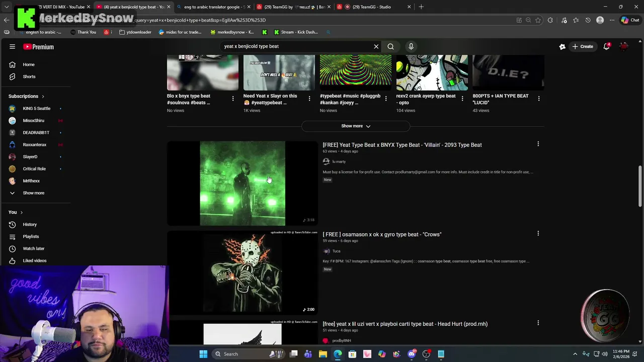The image size is (644, 362).
Task: Open the osamason x ok x gyro title
Action: [x=382, y=234]
